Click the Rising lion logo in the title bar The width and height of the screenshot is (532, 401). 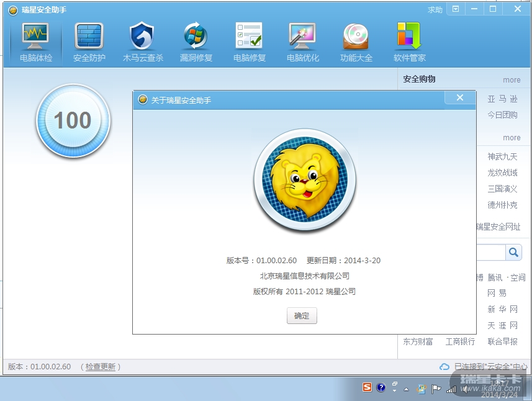pos(13,10)
